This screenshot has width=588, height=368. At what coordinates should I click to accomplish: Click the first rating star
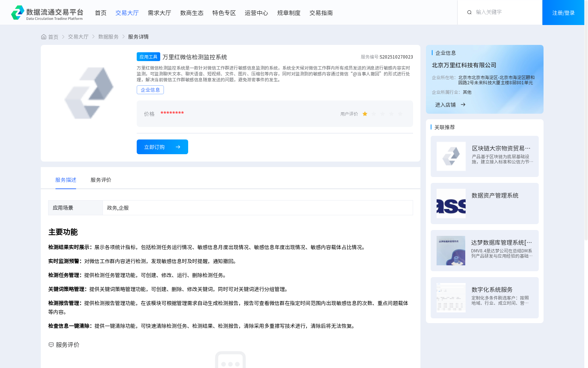click(x=365, y=114)
